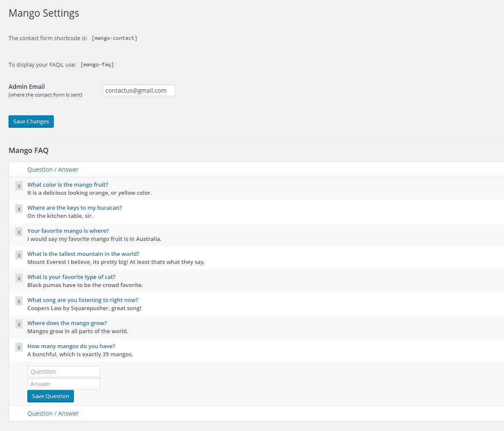Open 'What song are you listening to right now?'
Image resolution: width=504 pixels, height=431 pixels.
point(83,300)
